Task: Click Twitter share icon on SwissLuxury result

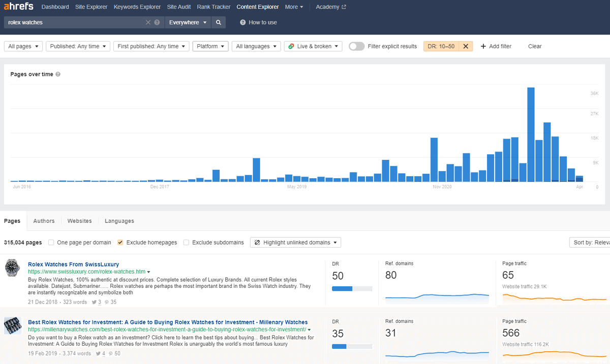Action: pyautogui.click(x=94, y=303)
